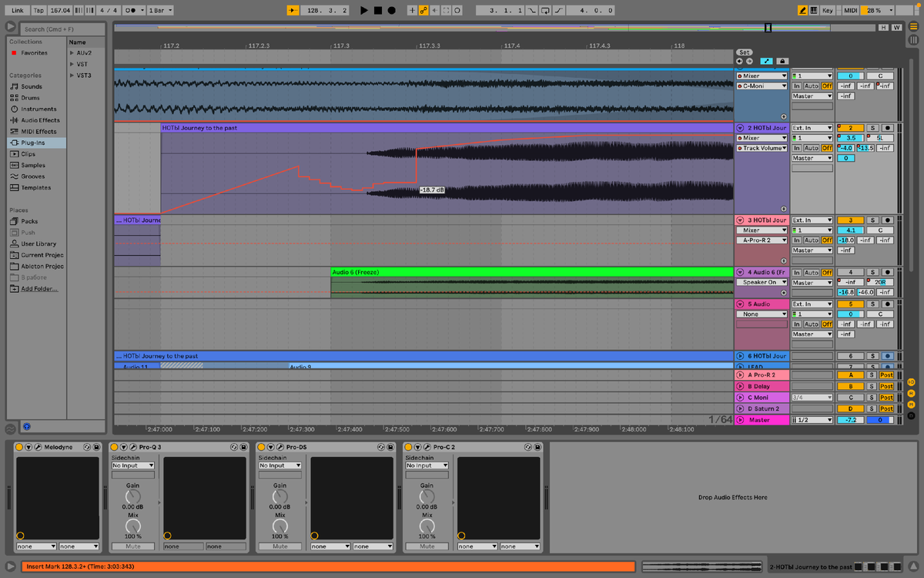This screenshot has width=924, height=578.
Task: Toggle the Follow playback button
Action: point(293,11)
